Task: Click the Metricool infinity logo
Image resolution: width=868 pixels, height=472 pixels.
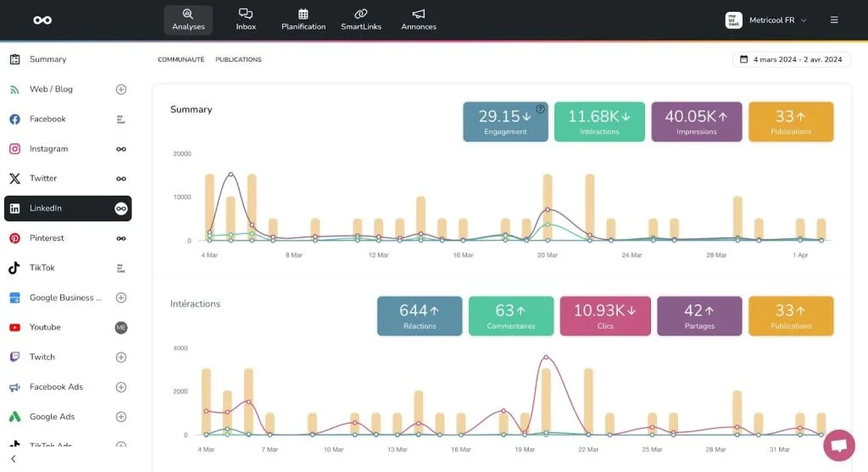Action: pos(42,20)
